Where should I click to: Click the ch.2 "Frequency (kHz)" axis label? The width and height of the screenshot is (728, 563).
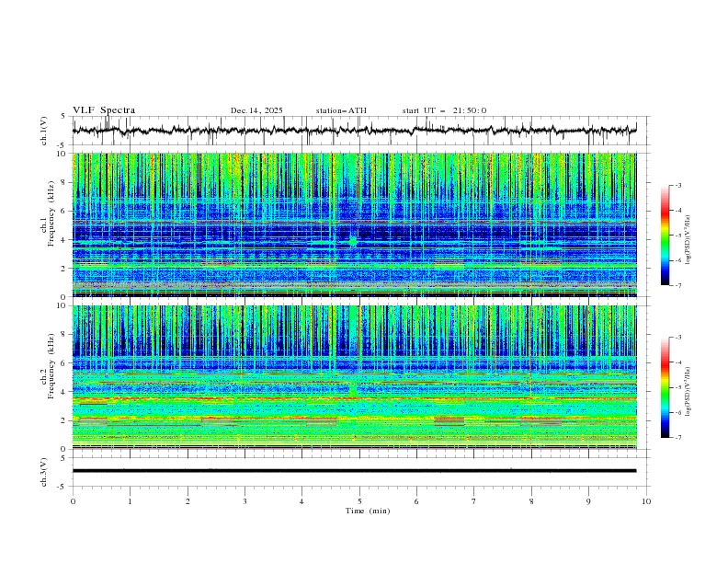point(50,377)
